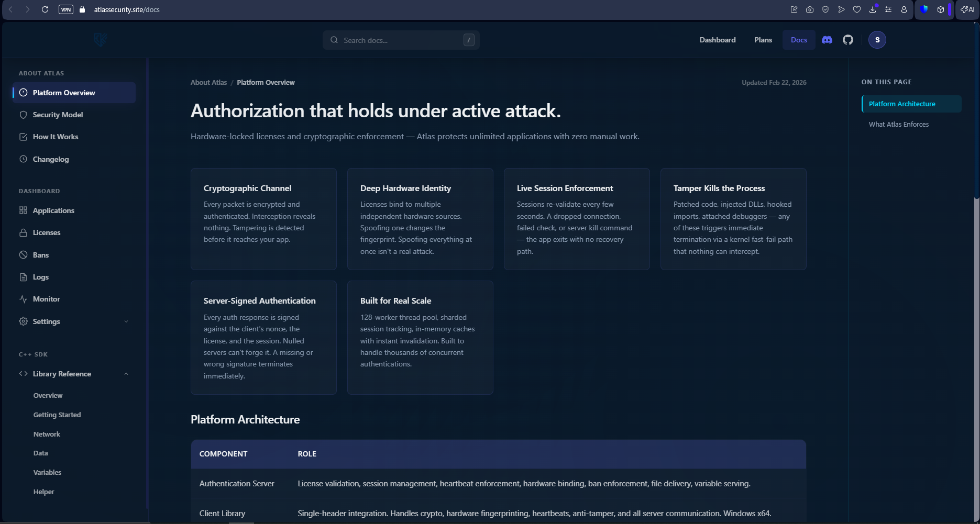The height and width of the screenshot is (524, 980).
Task: Click the ROLE table column header
Action: pyautogui.click(x=307, y=454)
